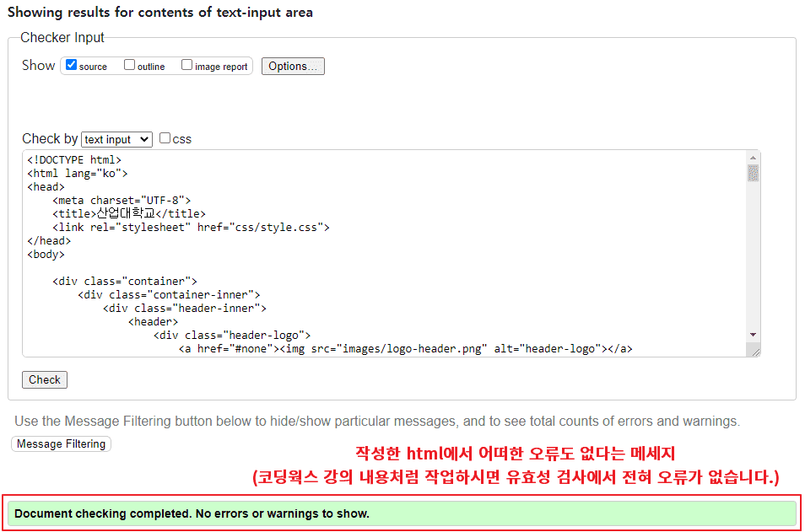The height and width of the screenshot is (532, 805).
Task: Click the '<body>' line
Action: [x=46, y=255]
